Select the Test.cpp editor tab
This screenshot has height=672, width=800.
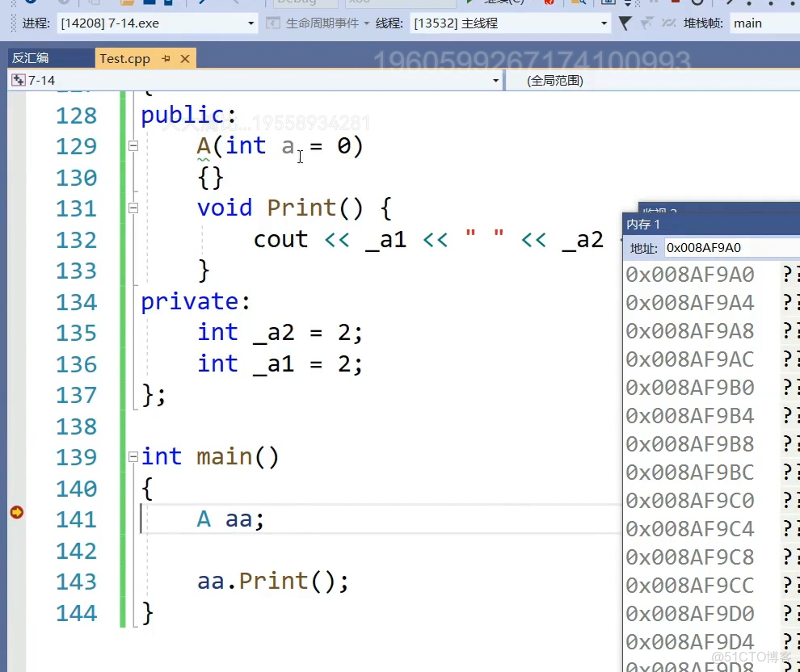point(124,59)
